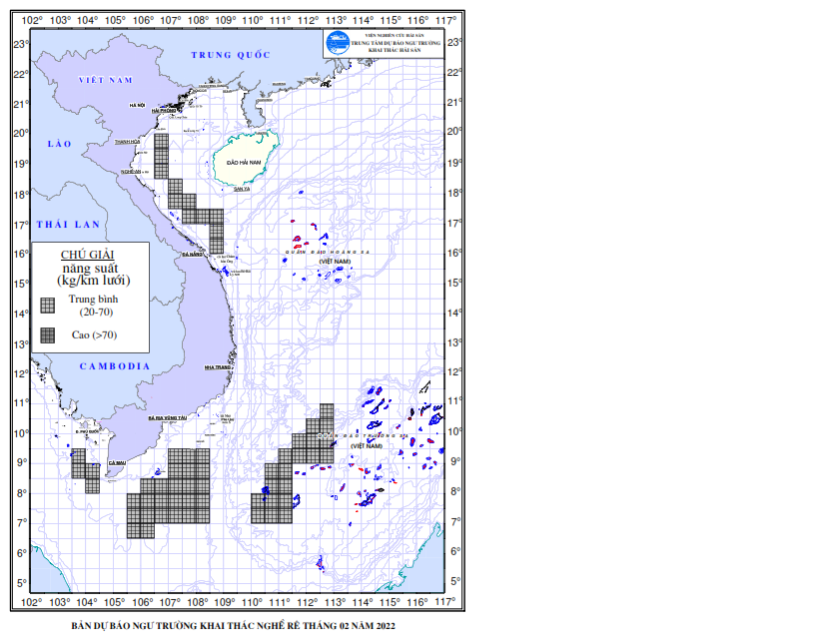Click the institute header text beside the logo
Screen dimensions: 818x644
coord(396,43)
